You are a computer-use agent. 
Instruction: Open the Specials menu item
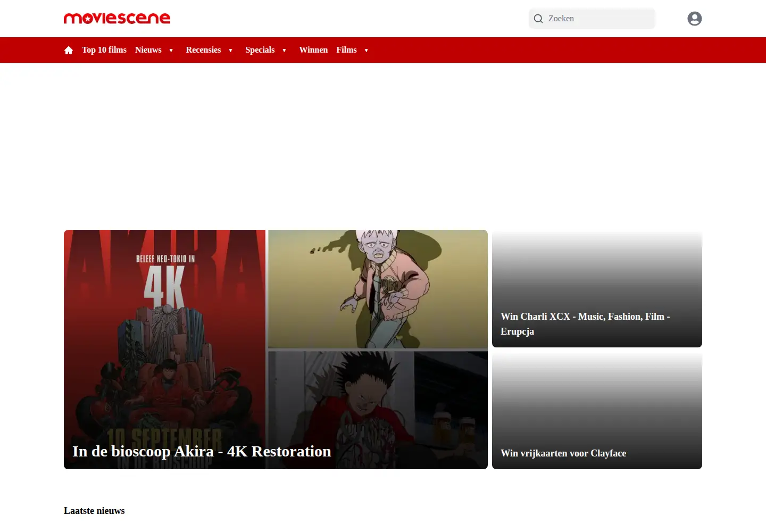tap(260, 50)
